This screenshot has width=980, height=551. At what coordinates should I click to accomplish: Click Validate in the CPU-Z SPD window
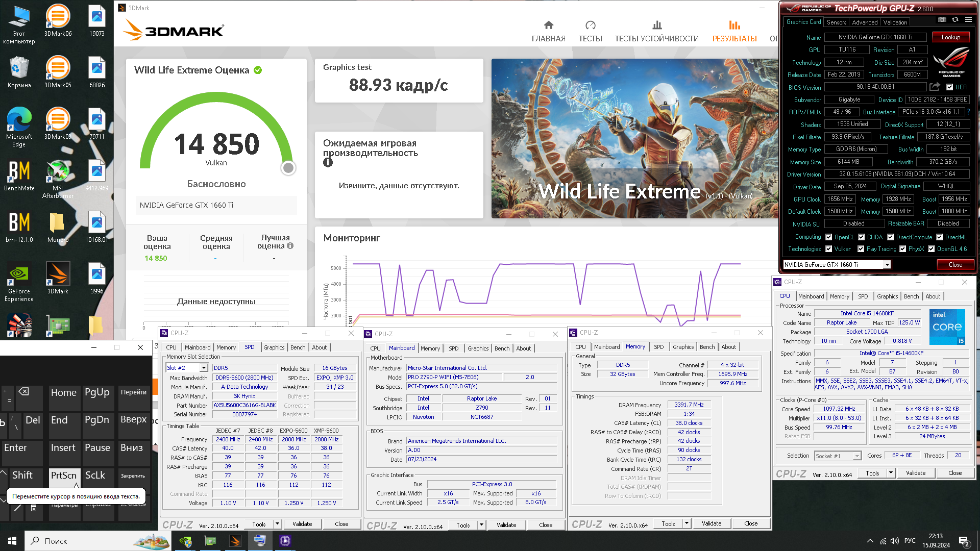pyautogui.click(x=302, y=524)
